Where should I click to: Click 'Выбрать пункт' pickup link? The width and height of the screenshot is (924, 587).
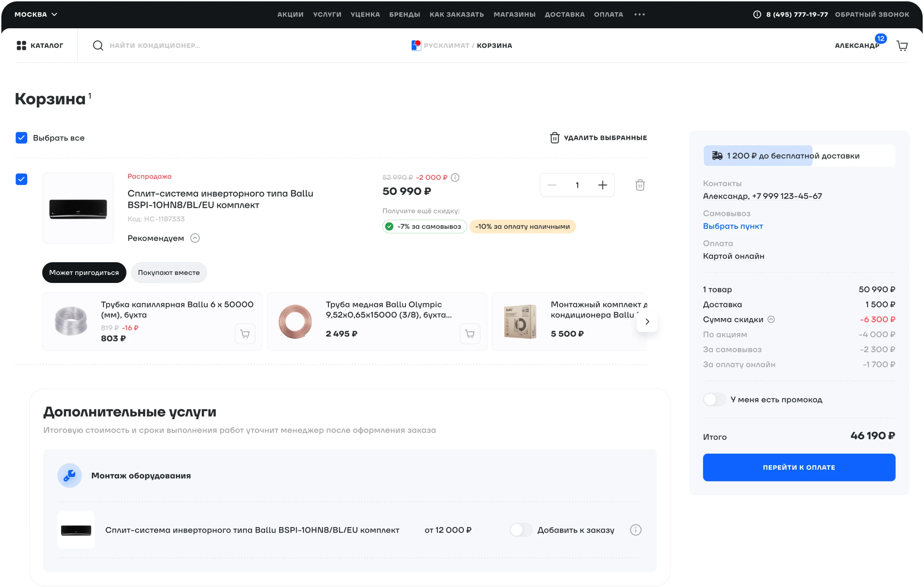pyautogui.click(x=732, y=227)
